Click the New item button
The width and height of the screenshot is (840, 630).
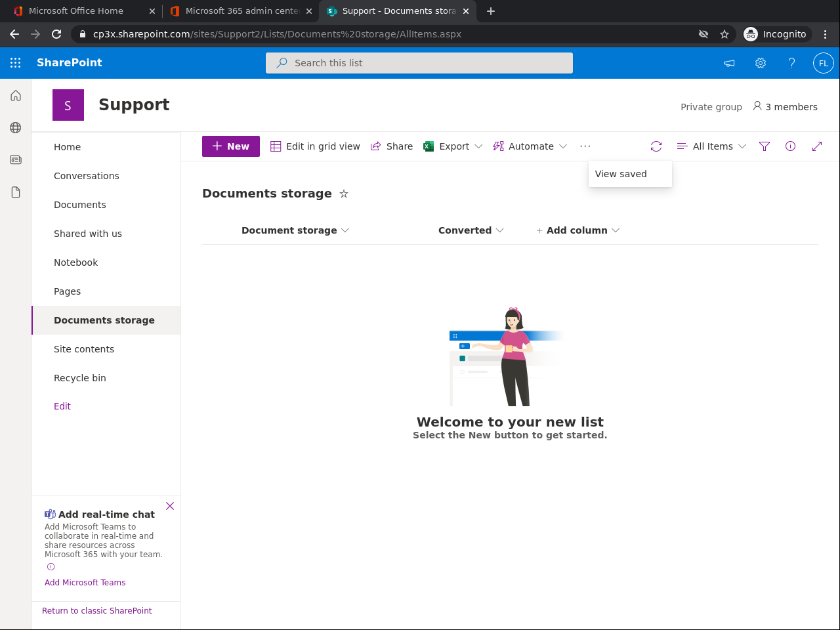231,146
